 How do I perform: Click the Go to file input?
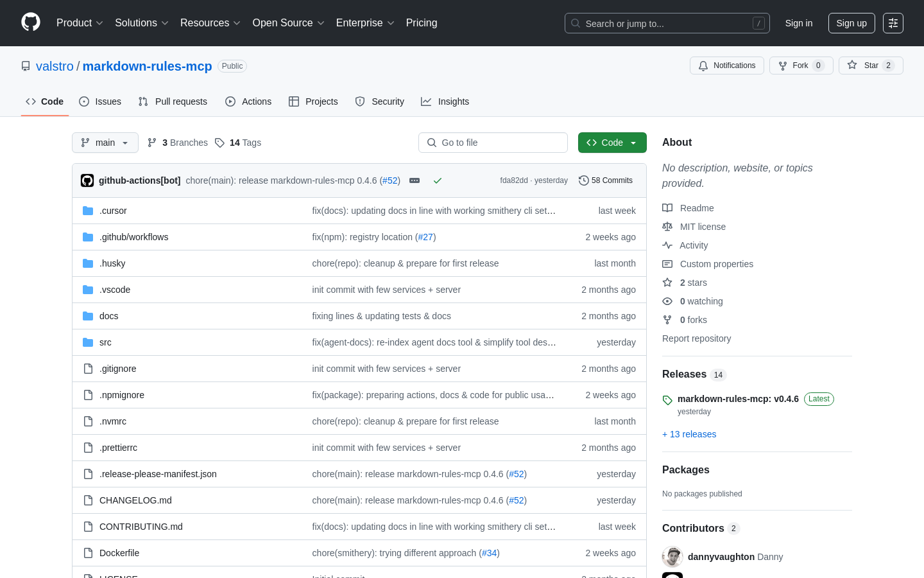point(493,143)
